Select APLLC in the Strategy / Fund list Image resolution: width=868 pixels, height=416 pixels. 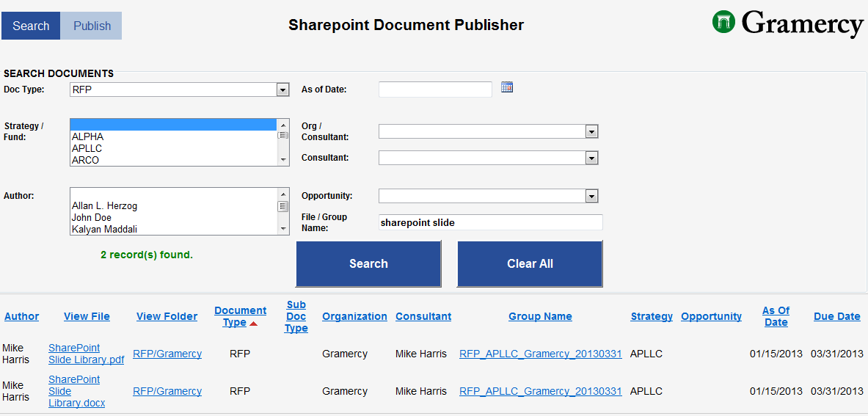(x=173, y=149)
